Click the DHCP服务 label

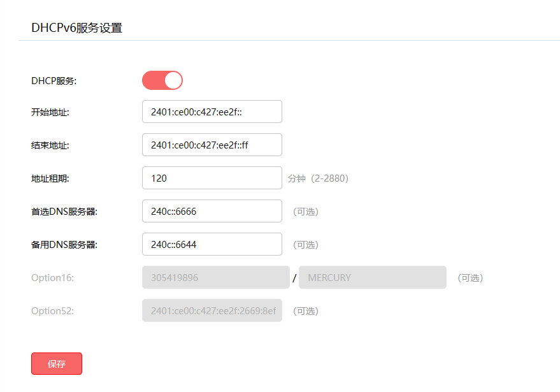click(54, 81)
